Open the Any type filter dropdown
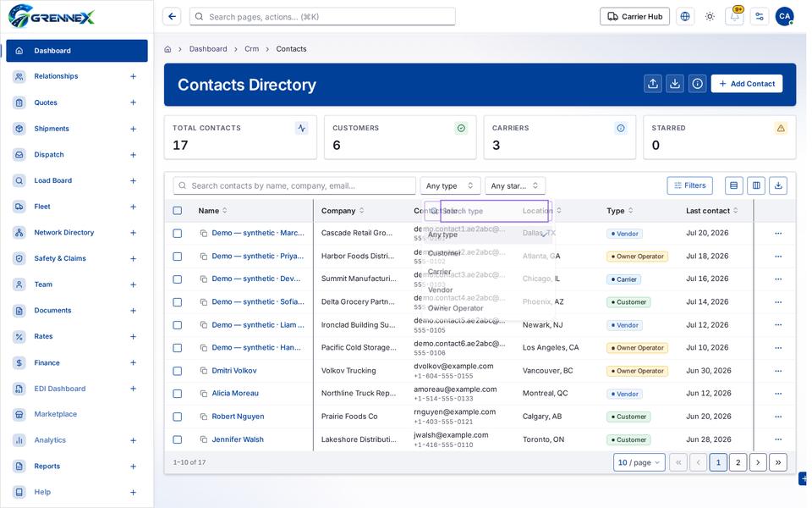This screenshot has height=508, width=812. pos(449,185)
